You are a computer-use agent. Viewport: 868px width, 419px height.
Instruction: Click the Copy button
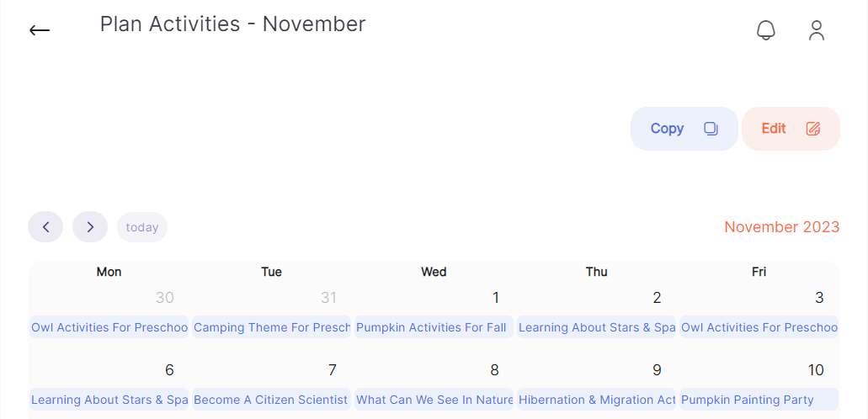coord(684,129)
